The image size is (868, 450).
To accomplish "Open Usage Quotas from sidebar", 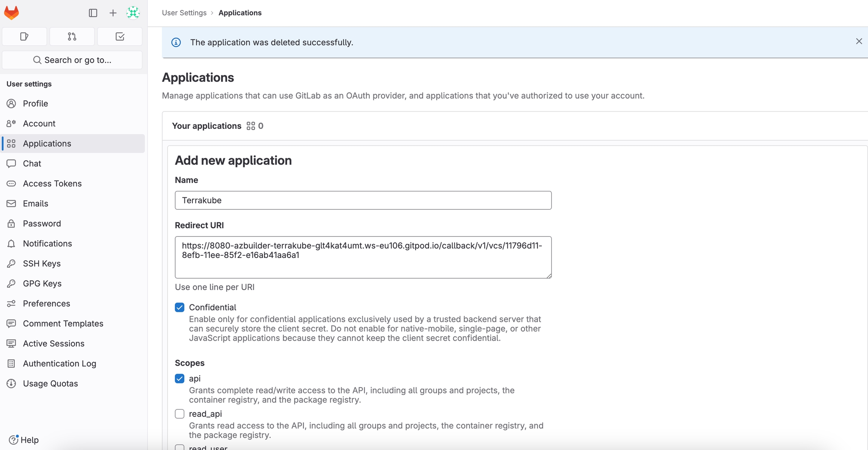I will pos(50,383).
